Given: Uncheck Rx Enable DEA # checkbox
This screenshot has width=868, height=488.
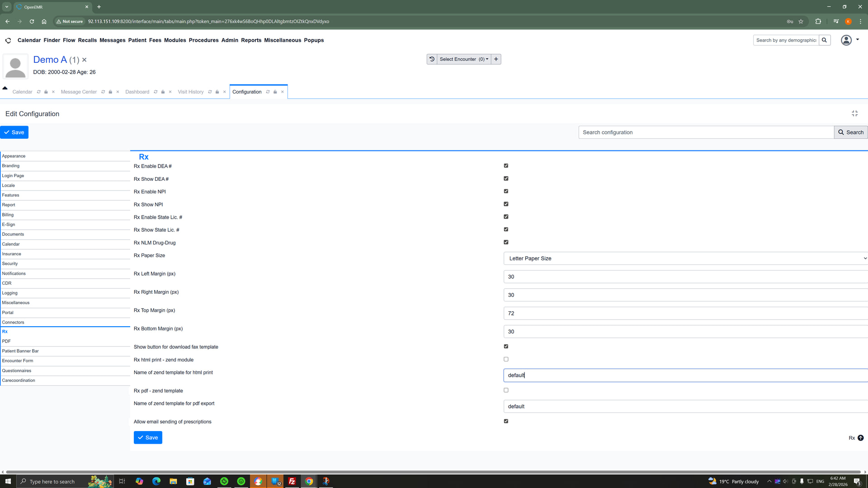Looking at the screenshot, I should [x=506, y=166].
